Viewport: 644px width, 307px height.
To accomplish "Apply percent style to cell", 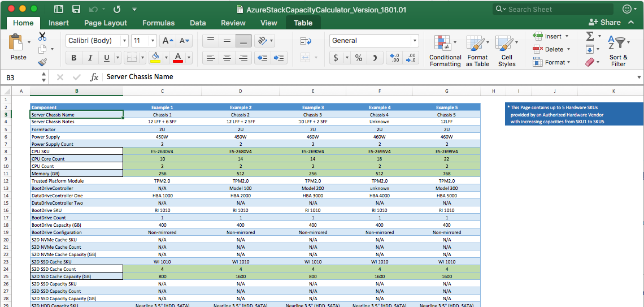I will click(x=358, y=58).
